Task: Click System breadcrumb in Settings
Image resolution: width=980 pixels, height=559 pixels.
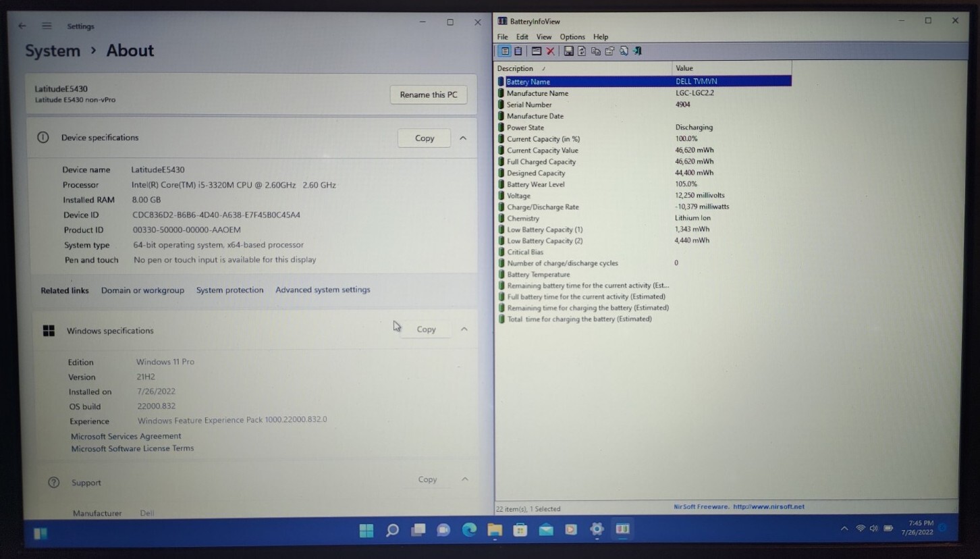Action: [x=53, y=51]
